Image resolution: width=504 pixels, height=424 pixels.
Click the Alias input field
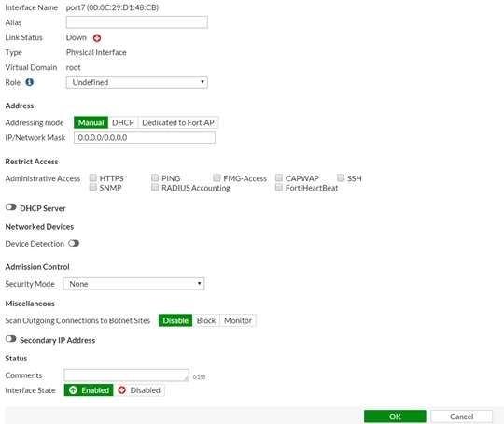(x=137, y=22)
